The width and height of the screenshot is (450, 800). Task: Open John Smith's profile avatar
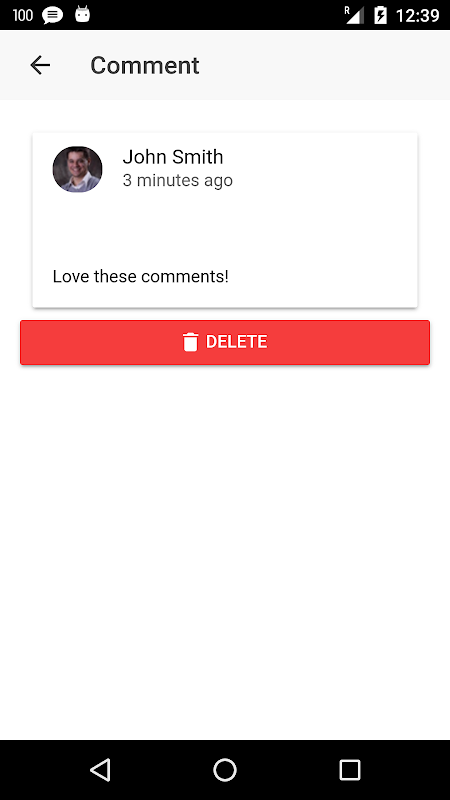(x=78, y=169)
